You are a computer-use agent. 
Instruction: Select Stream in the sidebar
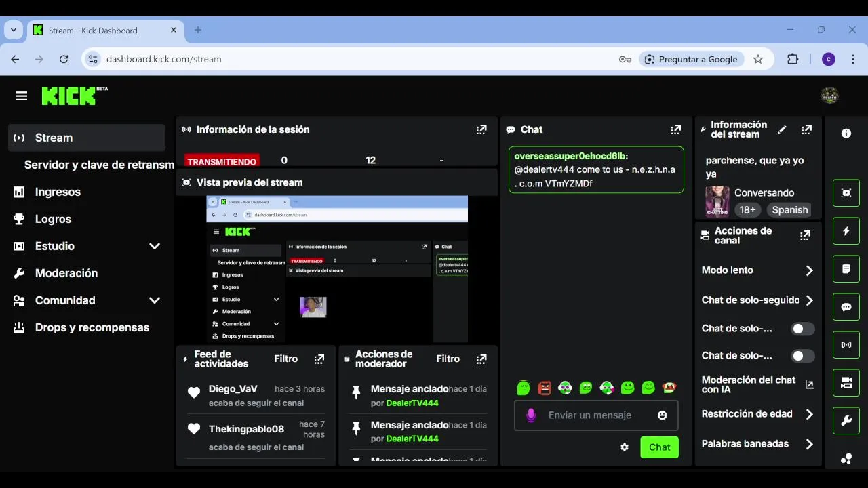[x=87, y=138]
